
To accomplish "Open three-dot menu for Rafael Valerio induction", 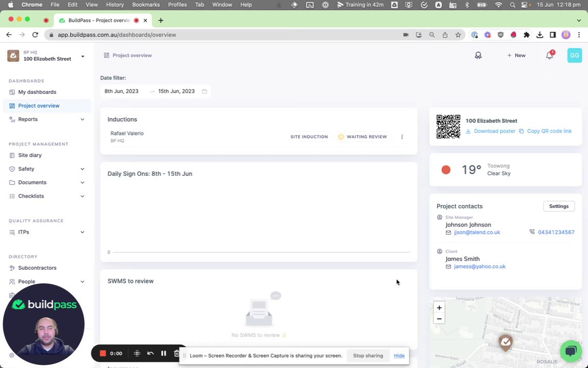I will point(402,136).
